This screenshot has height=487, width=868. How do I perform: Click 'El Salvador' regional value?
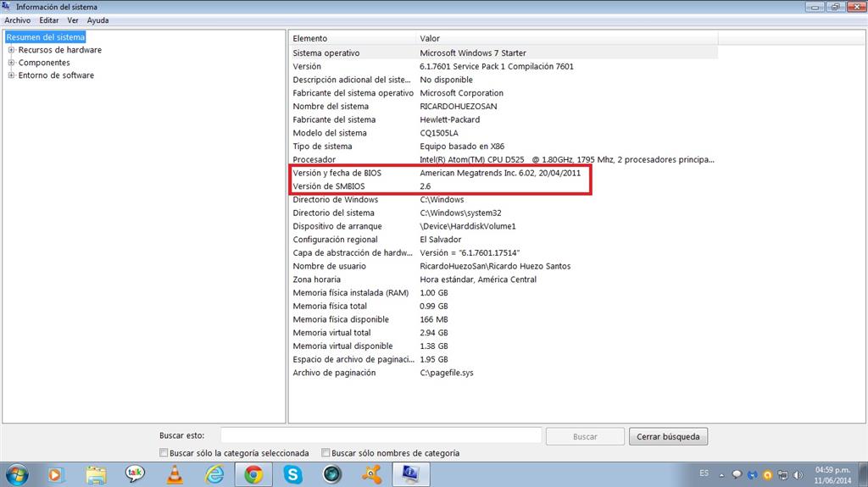(x=440, y=239)
